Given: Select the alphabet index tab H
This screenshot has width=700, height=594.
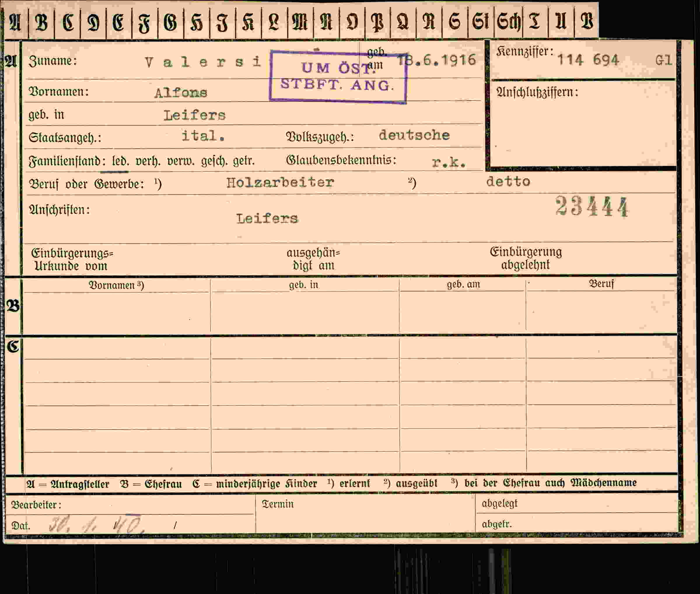Looking at the screenshot, I should pyautogui.click(x=197, y=22).
